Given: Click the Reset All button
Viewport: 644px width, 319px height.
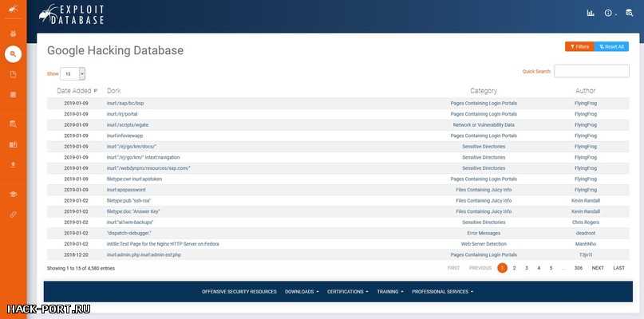Looking at the screenshot, I should click(x=611, y=47).
